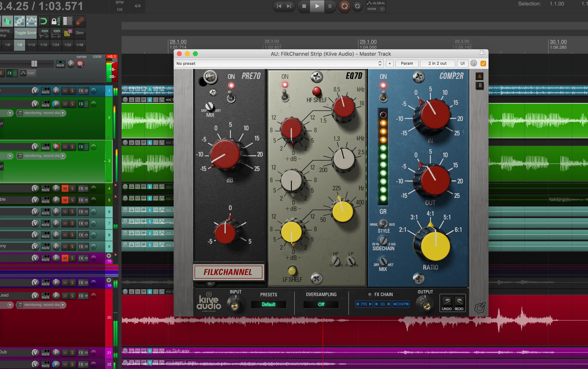The height and width of the screenshot is (369, 588).
Task: Click transport go-to-start button
Action: pos(279,6)
